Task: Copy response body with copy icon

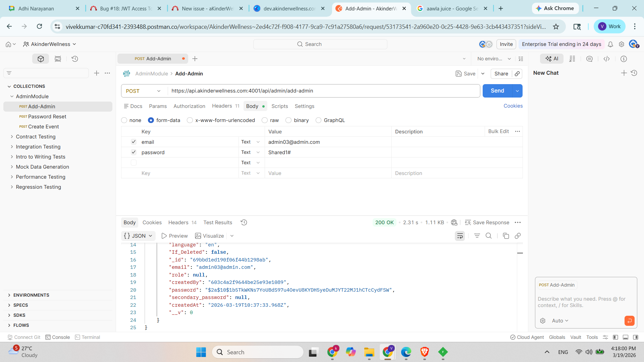Action: click(506, 236)
